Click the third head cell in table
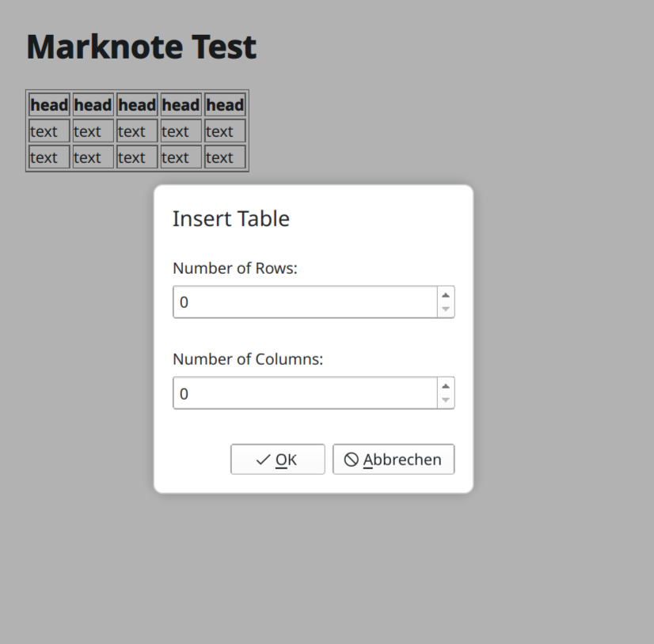 click(x=137, y=105)
